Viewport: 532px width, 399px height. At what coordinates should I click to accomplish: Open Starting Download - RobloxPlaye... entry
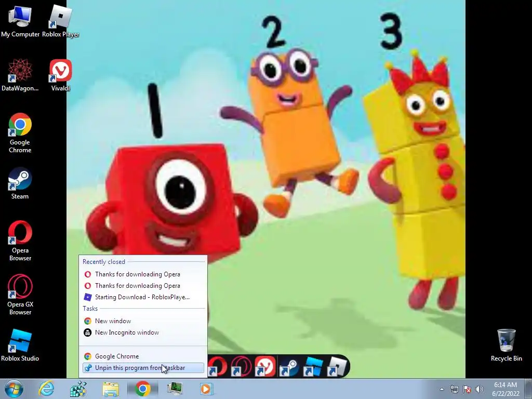(143, 297)
